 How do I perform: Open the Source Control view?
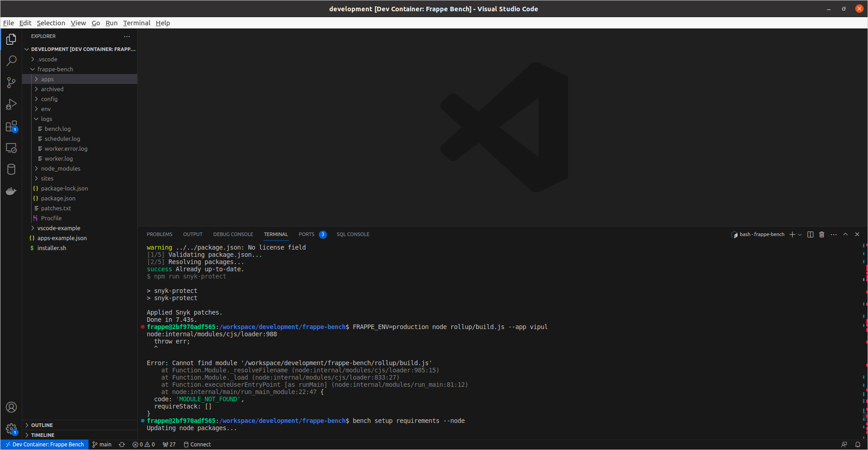click(x=11, y=83)
